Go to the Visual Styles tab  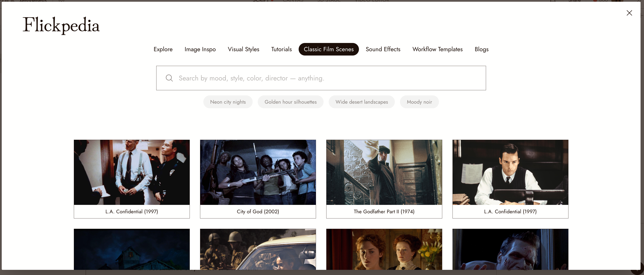pos(244,49)
